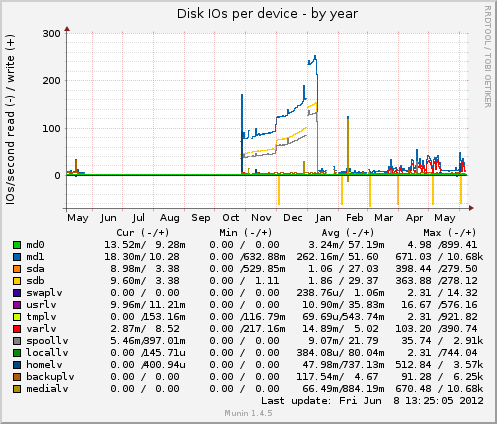Click the 100 y-axis tick label
Viewport: 497px width, 424px height.
51,128
